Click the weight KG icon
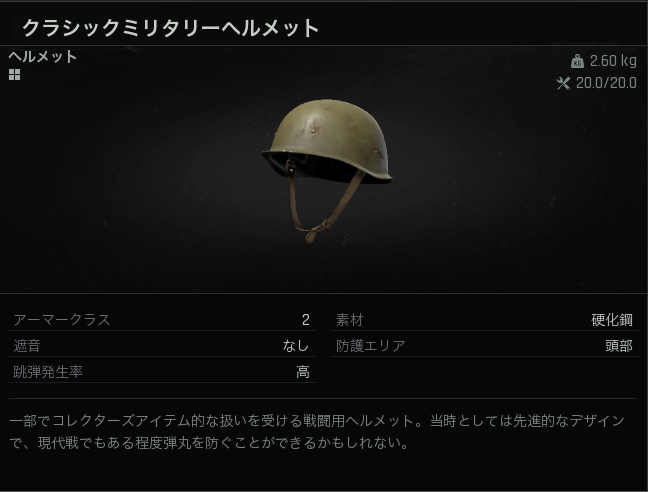The image size is (648, 492). (577, 61)
